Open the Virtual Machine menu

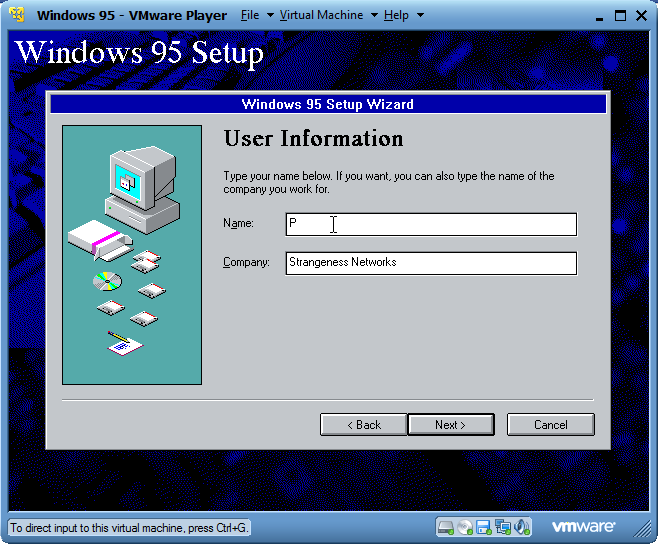pyautogui.click(x=321, y=15)
